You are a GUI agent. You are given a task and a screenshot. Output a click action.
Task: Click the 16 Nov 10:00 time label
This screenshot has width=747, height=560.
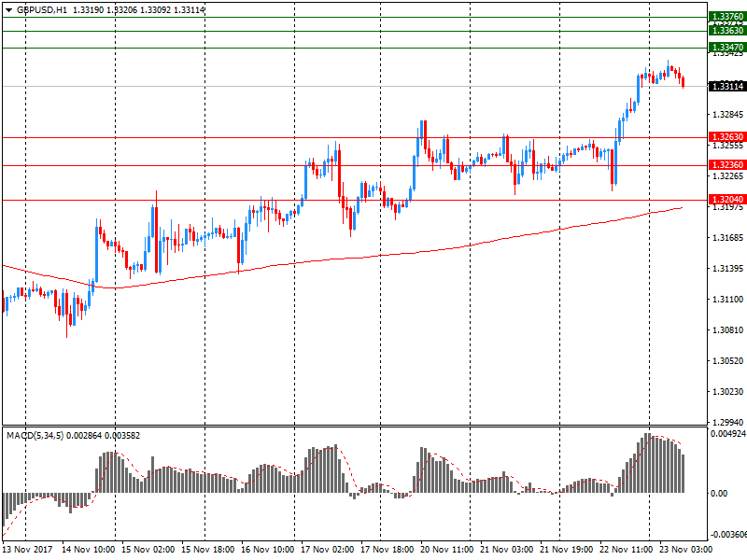point(268,550)
